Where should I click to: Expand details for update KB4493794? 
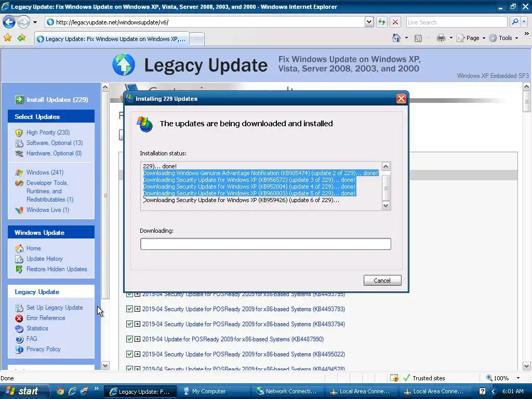click(x=137, y=324)
